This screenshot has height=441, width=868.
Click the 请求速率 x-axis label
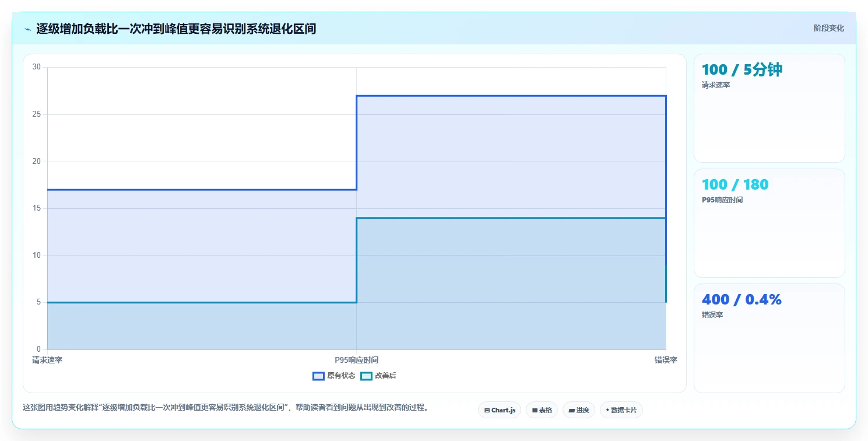pos(47,360)
